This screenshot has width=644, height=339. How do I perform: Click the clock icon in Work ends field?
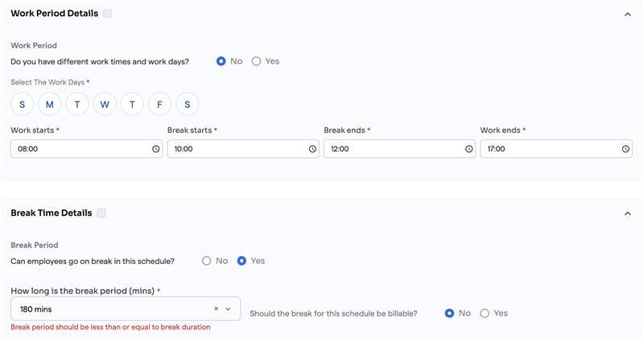625,149
